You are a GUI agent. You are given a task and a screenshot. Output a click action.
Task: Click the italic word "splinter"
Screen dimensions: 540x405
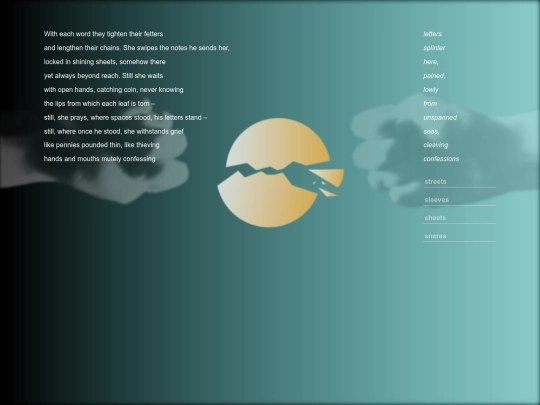point(434,48)
